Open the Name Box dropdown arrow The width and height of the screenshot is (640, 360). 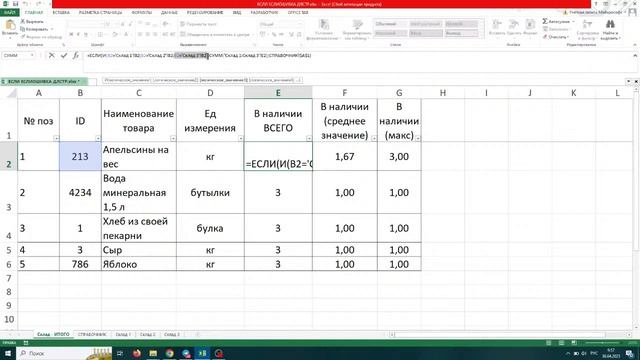pos(32,56)
